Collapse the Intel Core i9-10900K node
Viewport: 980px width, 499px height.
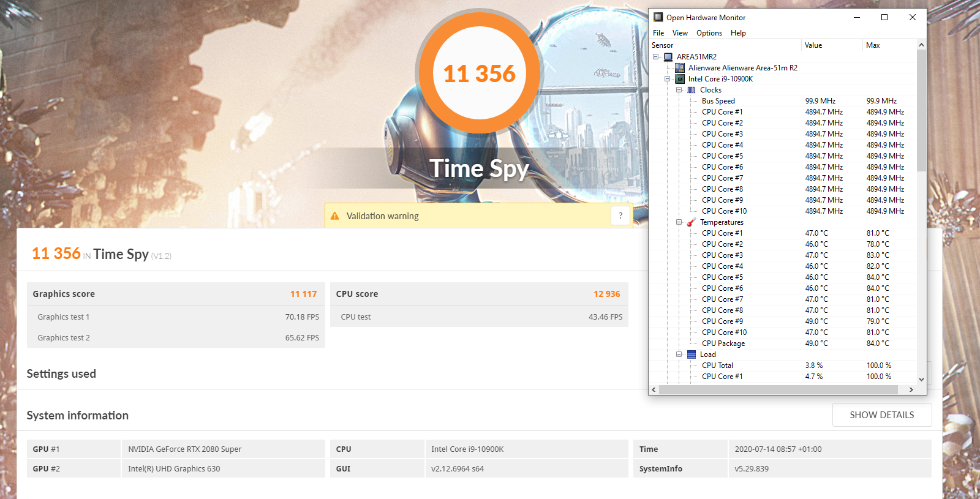[x=668, y=79]
